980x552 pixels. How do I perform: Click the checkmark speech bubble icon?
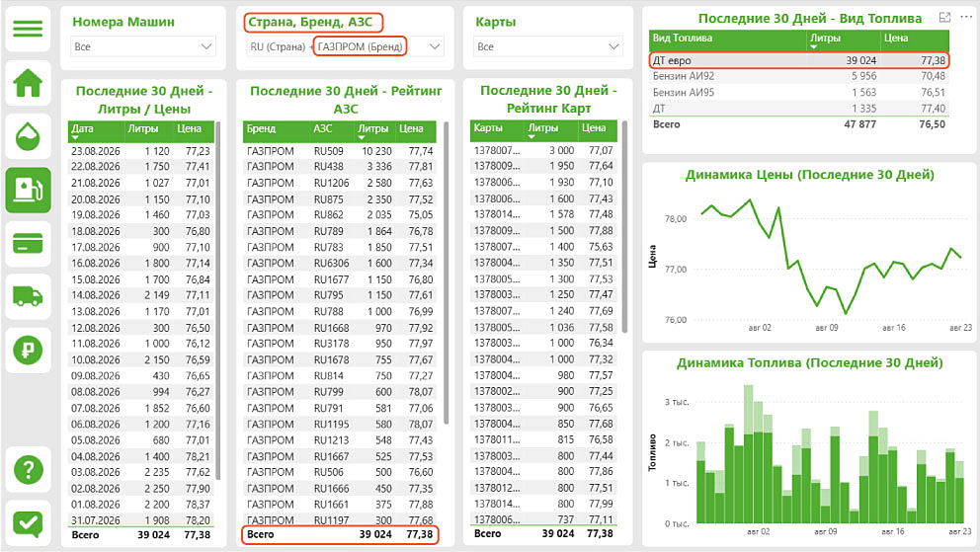[x=28, y=524]
